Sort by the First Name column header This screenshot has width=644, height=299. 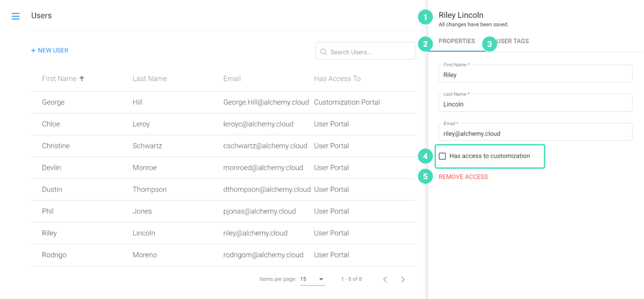coord(59,79)
